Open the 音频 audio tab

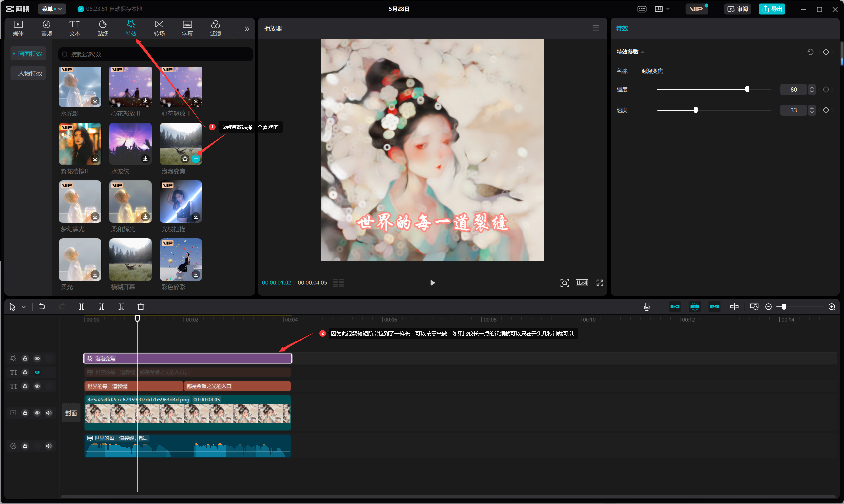(46, 28)
